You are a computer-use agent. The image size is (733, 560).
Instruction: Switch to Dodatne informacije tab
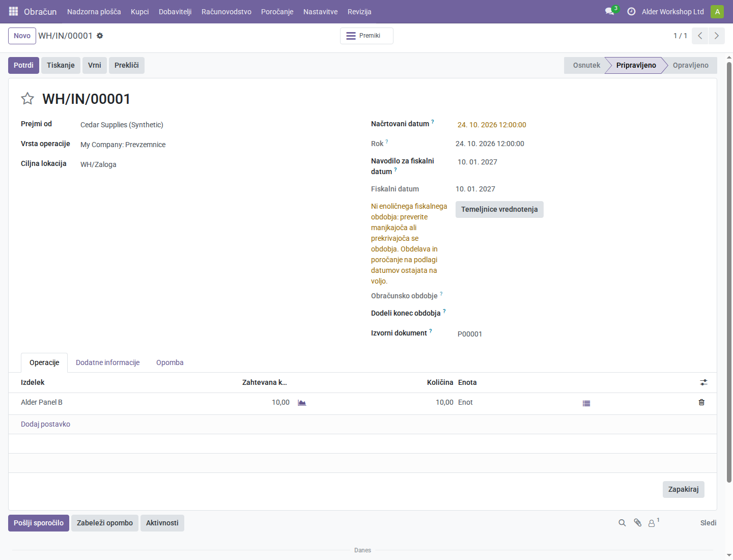[x=108, y=362]
